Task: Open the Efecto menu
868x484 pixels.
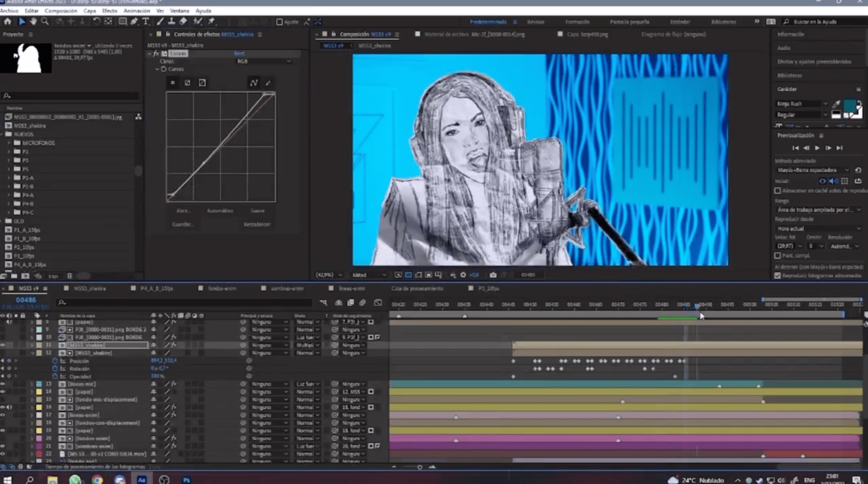Action: (x=109, y=11)
